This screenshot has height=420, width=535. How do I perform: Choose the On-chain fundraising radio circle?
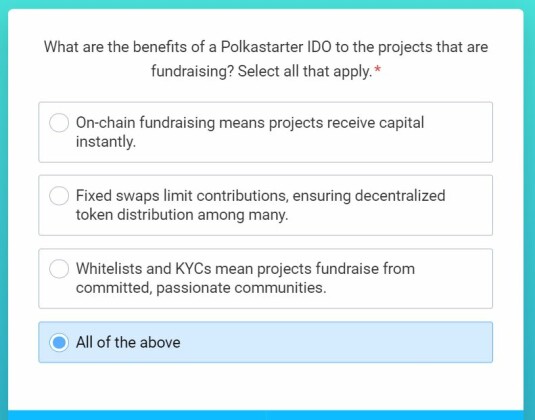59,122
